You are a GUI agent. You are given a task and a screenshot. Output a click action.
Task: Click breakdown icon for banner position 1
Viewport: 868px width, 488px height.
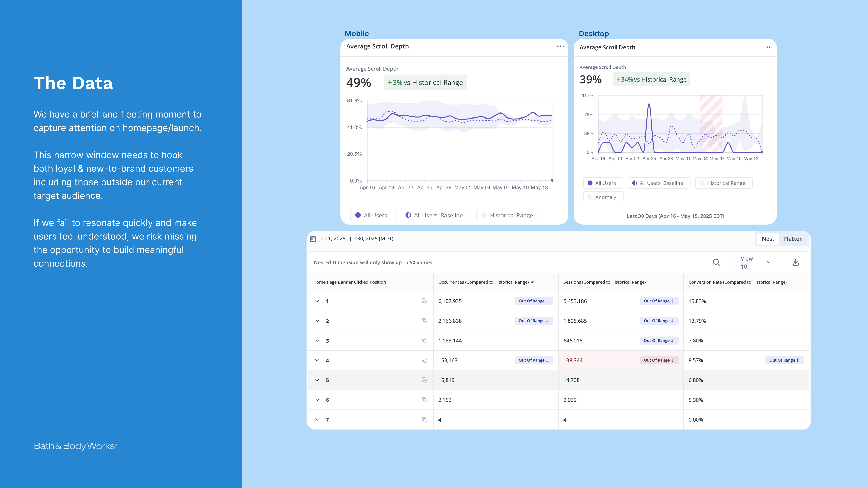424,301
